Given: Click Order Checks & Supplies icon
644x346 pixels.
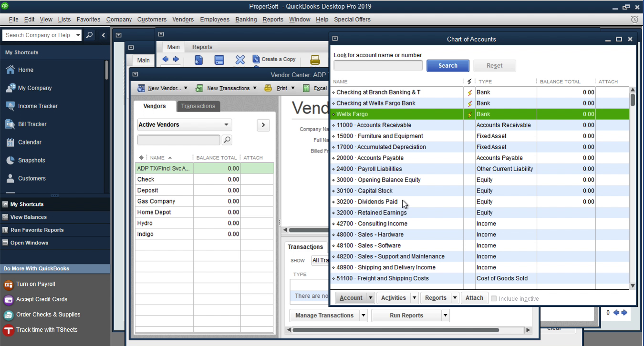Looking at the screenshot, I should click(8, 315).
